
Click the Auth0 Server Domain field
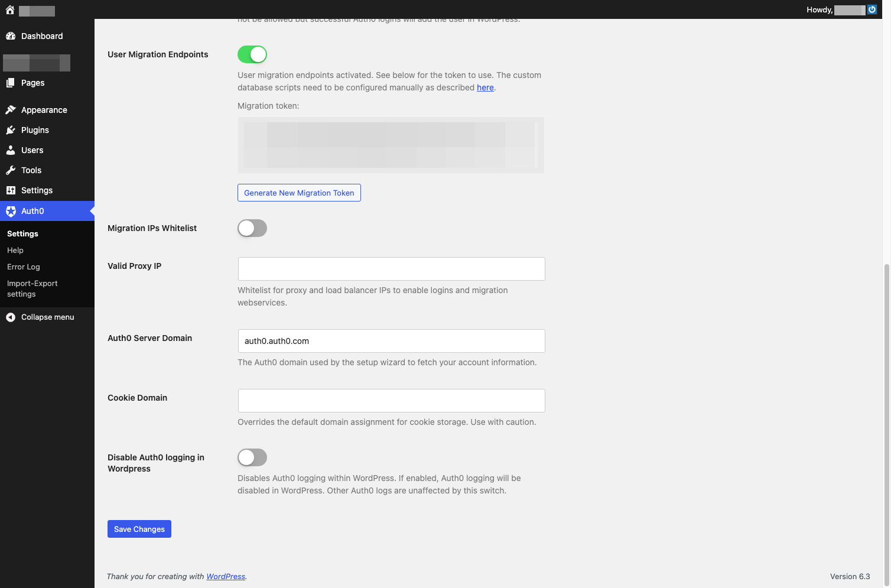point(391,341)
